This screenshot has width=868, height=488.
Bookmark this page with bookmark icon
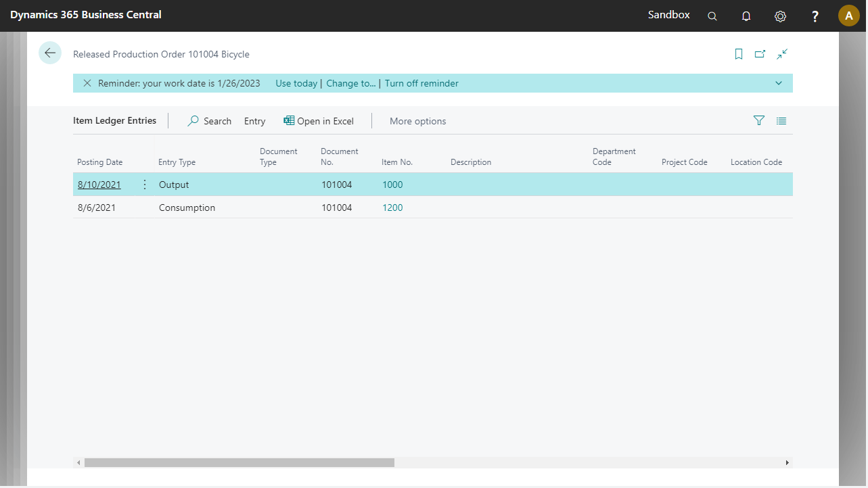tap(739, 54)
